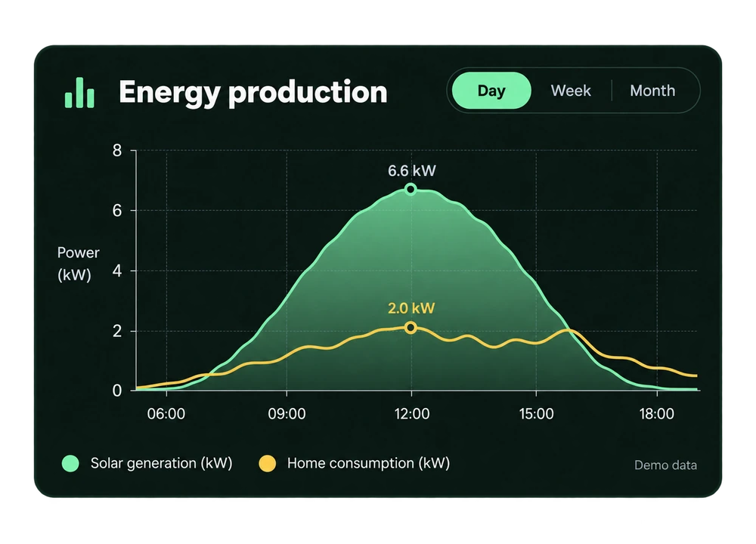The width and height of the screenshot is (756, 544).
Task: Click the yellow 2.0 kW value label
Action: pyautogui.click(x=411, y=308)
